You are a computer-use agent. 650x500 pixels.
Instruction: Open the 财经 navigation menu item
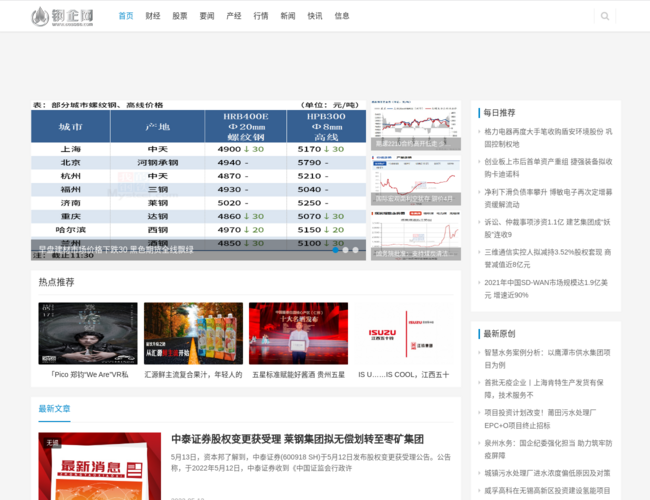(x=153, y=16)
